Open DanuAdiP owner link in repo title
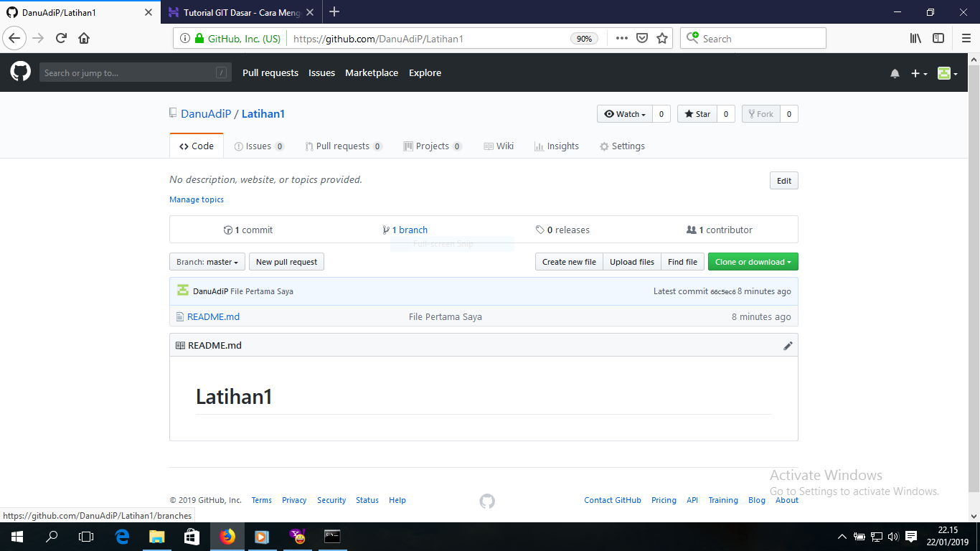Image resolution: width=980 pixels, height=551 pixels. click(x=206, y=113)
